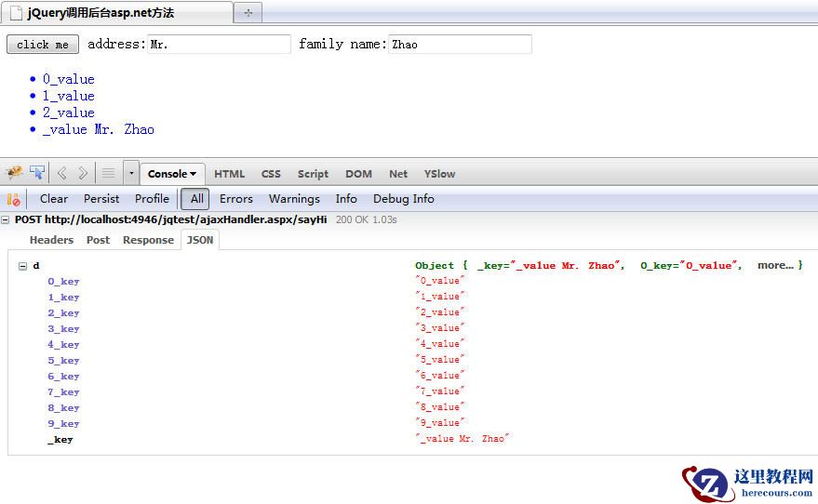View the request Post tab
The image size is (818, 504).
[98, 240]
